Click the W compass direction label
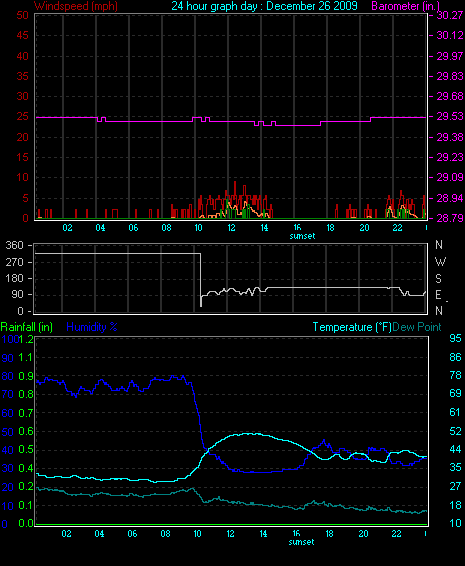465x566 pixels. (x=440, y=262)
